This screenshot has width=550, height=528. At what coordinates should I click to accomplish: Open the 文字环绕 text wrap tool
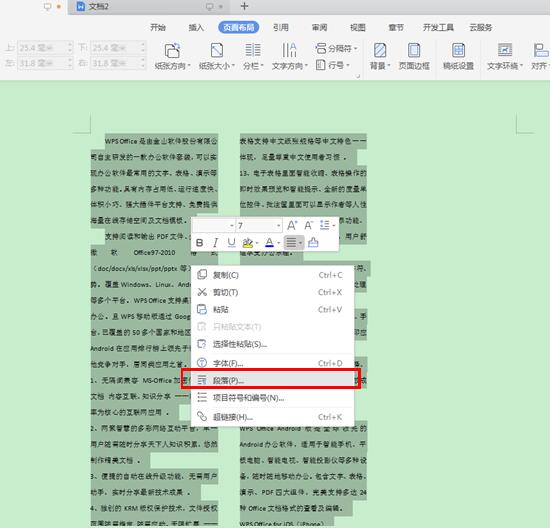[x=505, y=56]
